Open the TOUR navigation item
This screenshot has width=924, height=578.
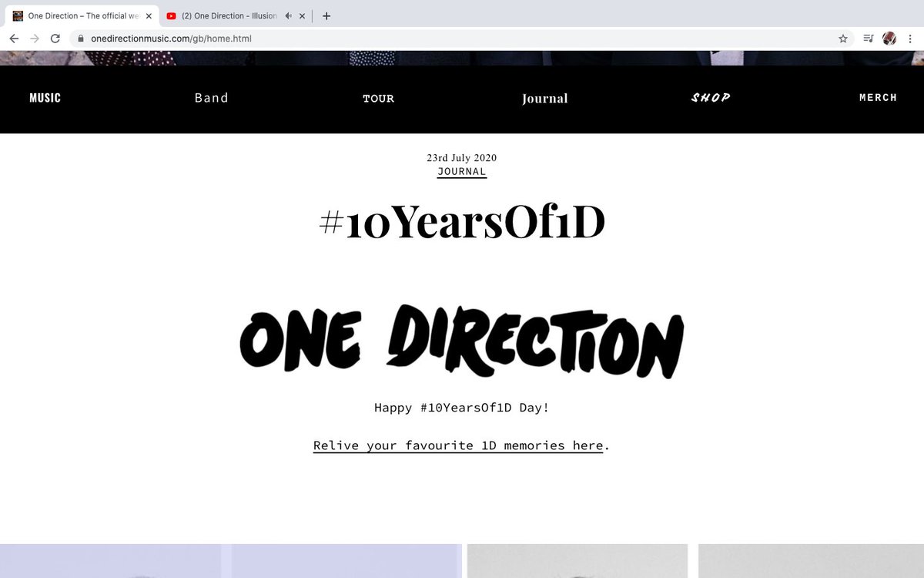tap(378, 99)
